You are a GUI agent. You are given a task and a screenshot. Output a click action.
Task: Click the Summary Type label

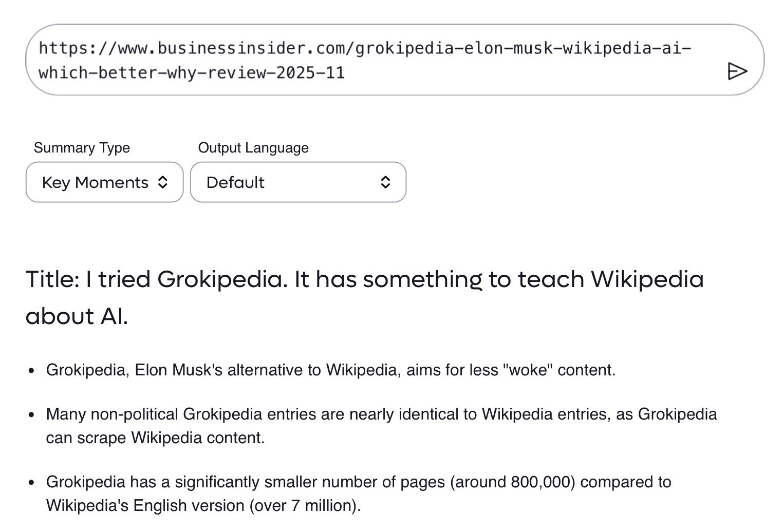(x=82, y=148)
